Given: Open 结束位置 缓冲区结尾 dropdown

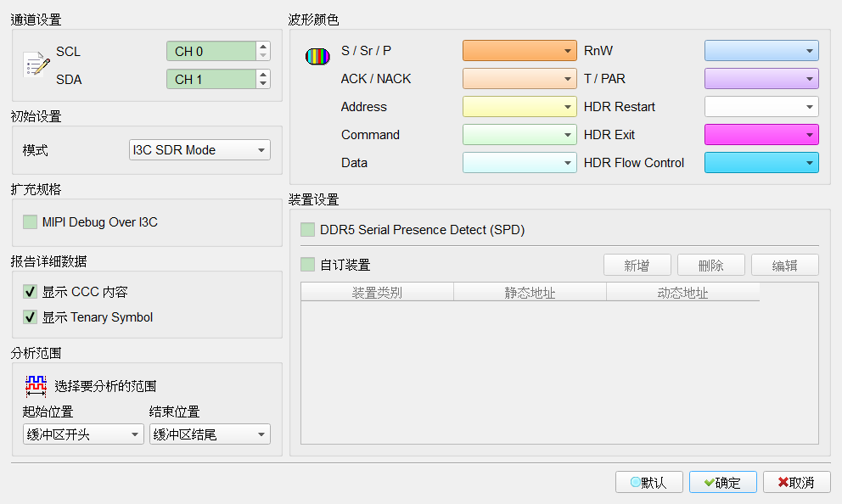Looking at the screenshot, I should [210, 434].
